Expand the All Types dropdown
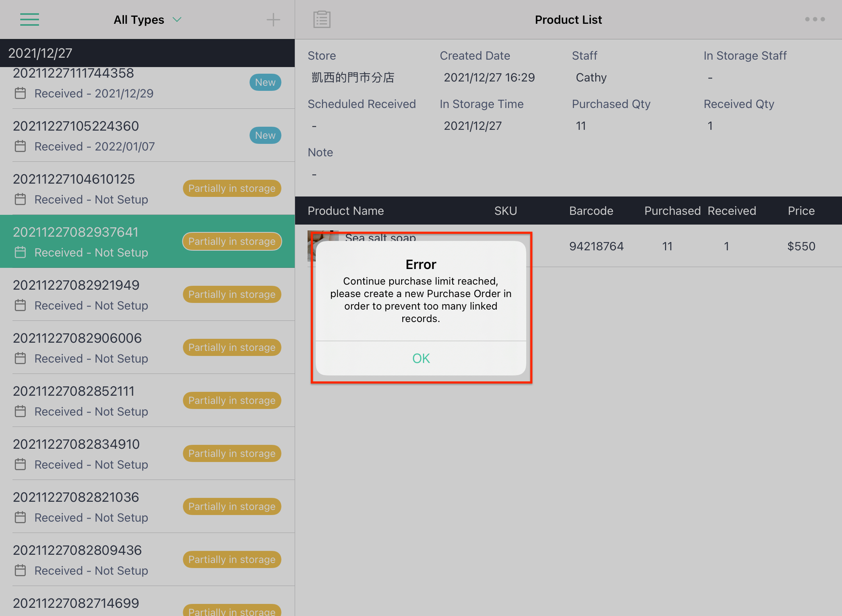Viewport: 842px width, 616px height. [147, 19]
